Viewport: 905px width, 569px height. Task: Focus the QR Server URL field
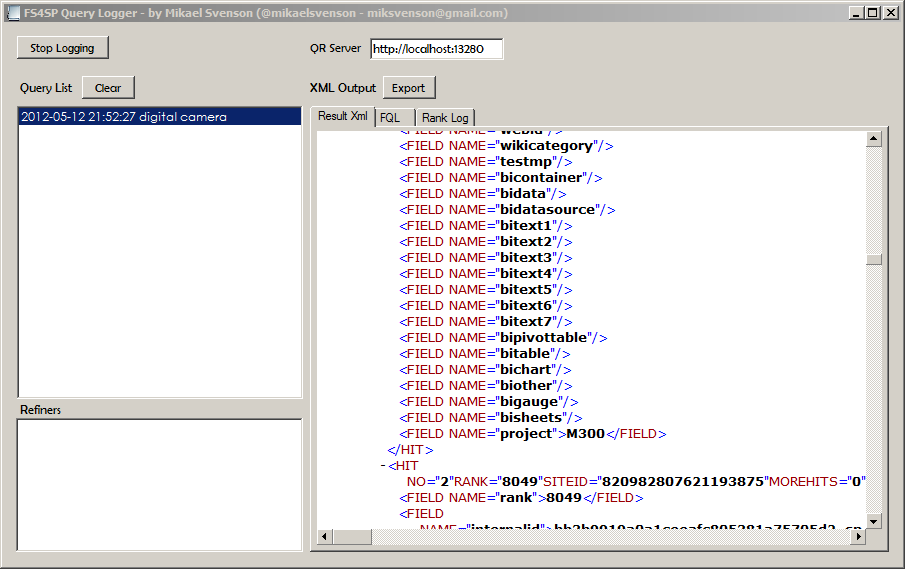pos(436,49)
